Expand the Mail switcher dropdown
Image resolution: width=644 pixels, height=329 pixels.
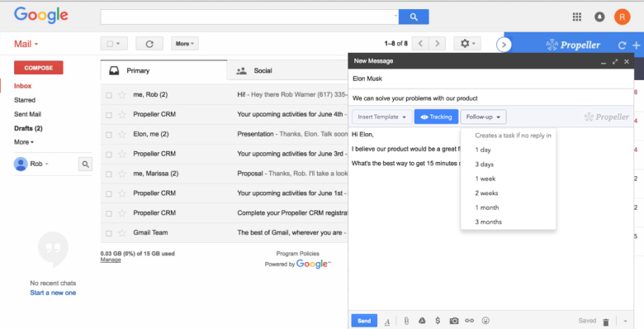26,44
